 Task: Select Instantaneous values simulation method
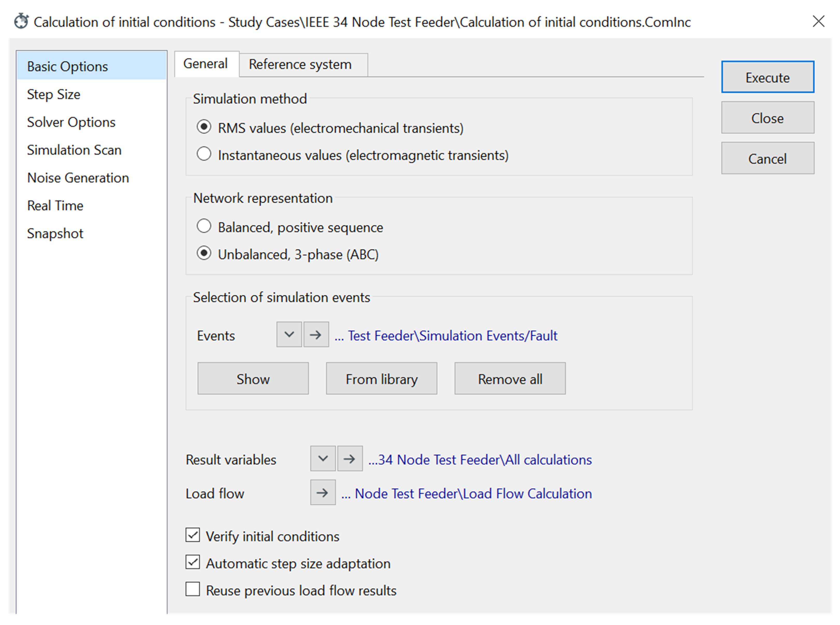(204, 154)
